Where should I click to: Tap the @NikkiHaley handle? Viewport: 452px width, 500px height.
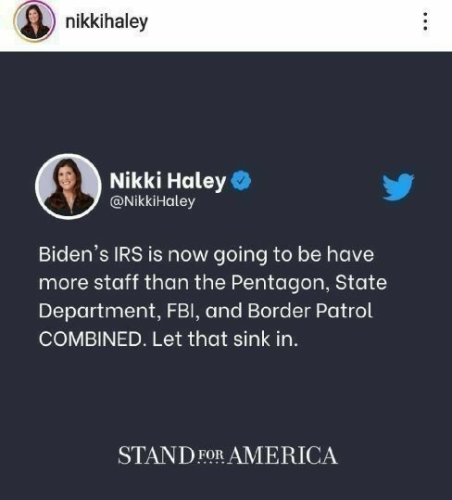(152, 202)
